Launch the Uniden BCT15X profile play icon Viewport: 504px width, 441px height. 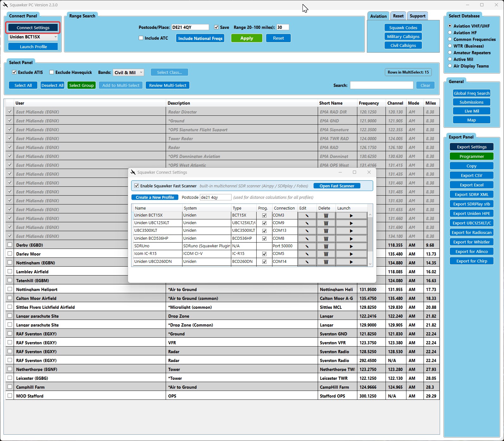[351, 216]
